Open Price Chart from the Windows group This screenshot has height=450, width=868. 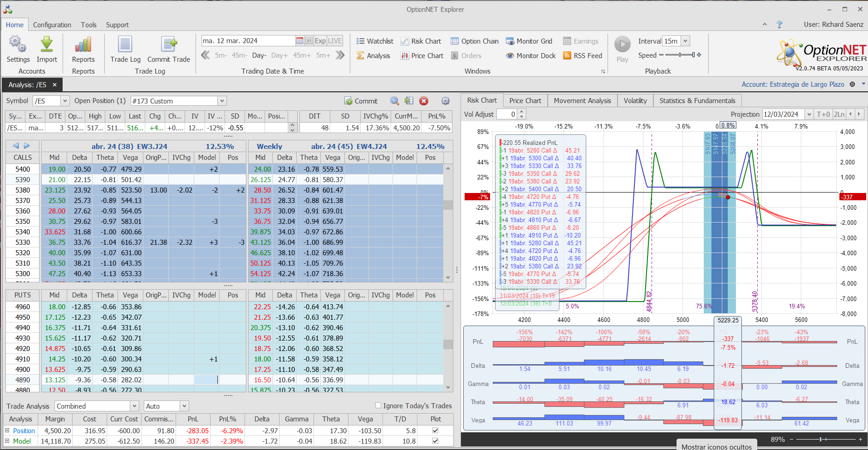[422, 56]
